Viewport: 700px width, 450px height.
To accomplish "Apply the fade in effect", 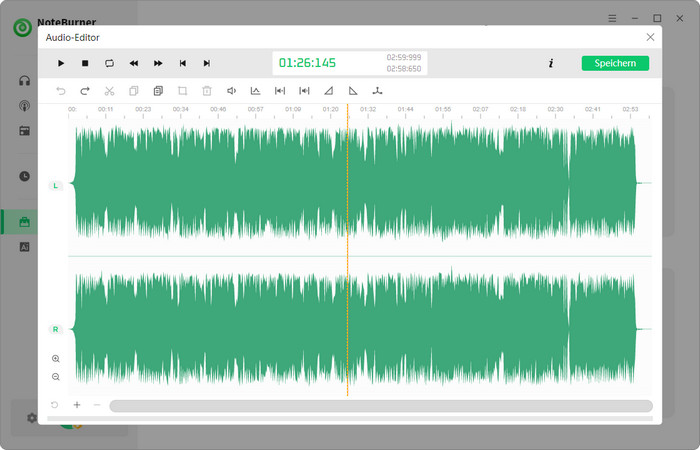I will click(328, 91).
